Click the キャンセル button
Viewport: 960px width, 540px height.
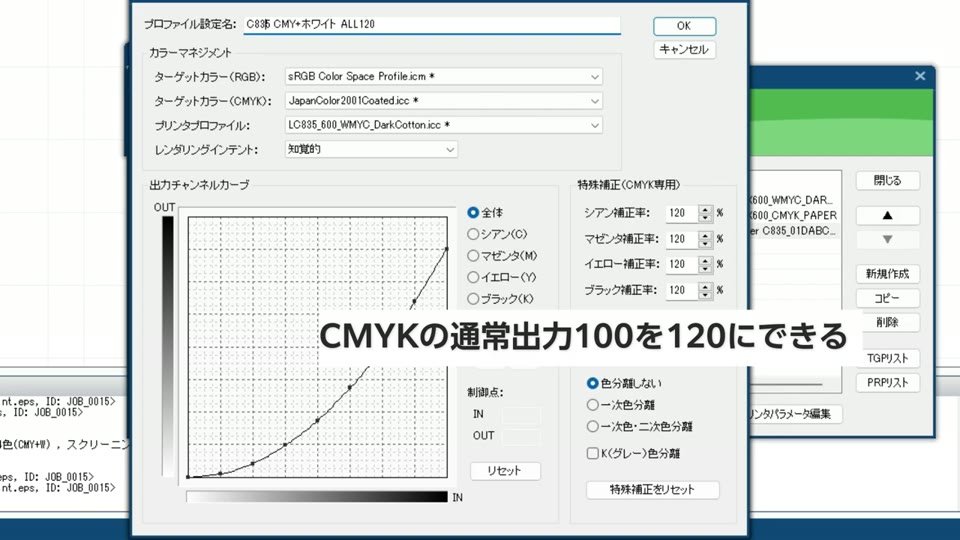684,50
